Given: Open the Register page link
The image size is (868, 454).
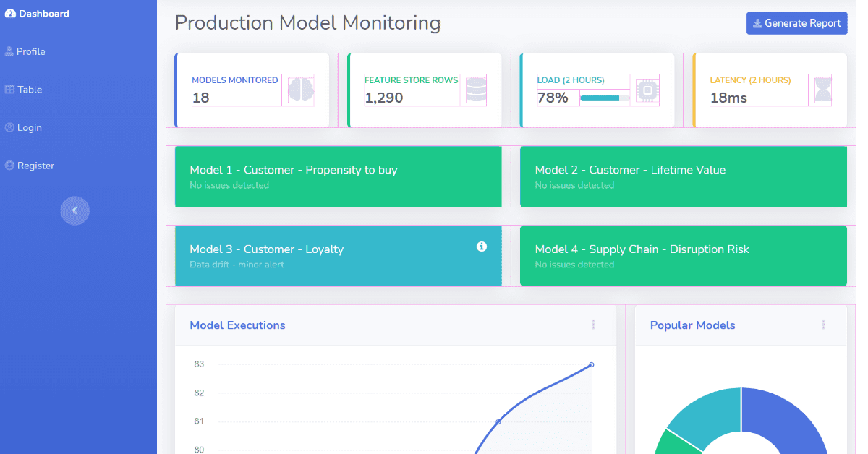Looking at the screenshot, I should [x=30, y=166].
